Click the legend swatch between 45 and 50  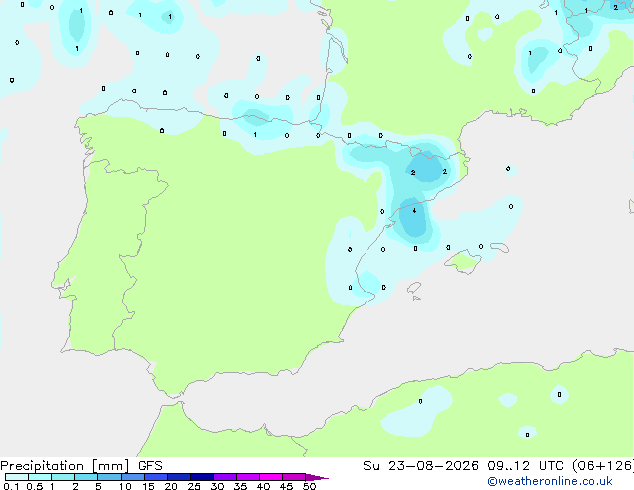click(x=294, y=477)
